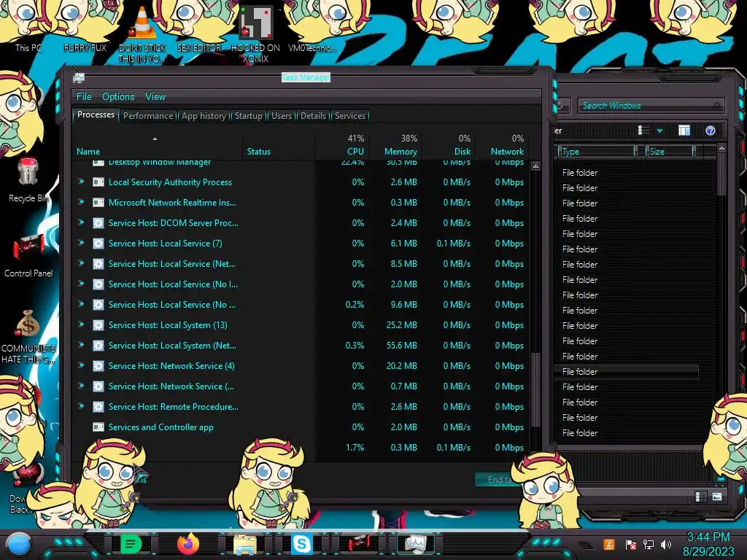The height and width of the screenshot is (560, 747).
Task: Expand Local Security Authority Process row
Action: tap(81, 182)
